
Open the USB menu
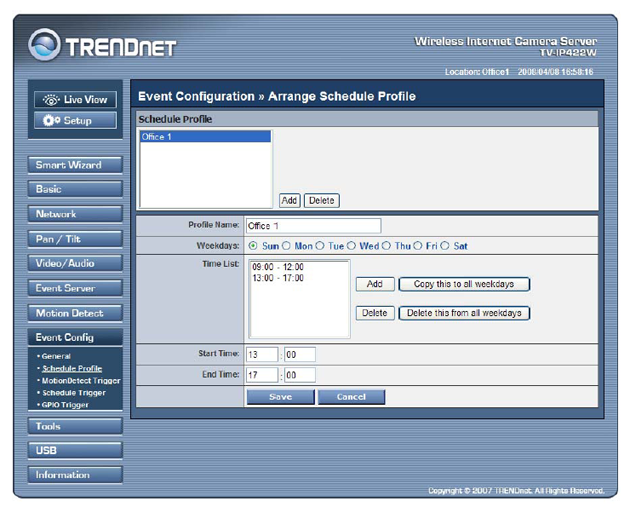[x=75, y=450]
